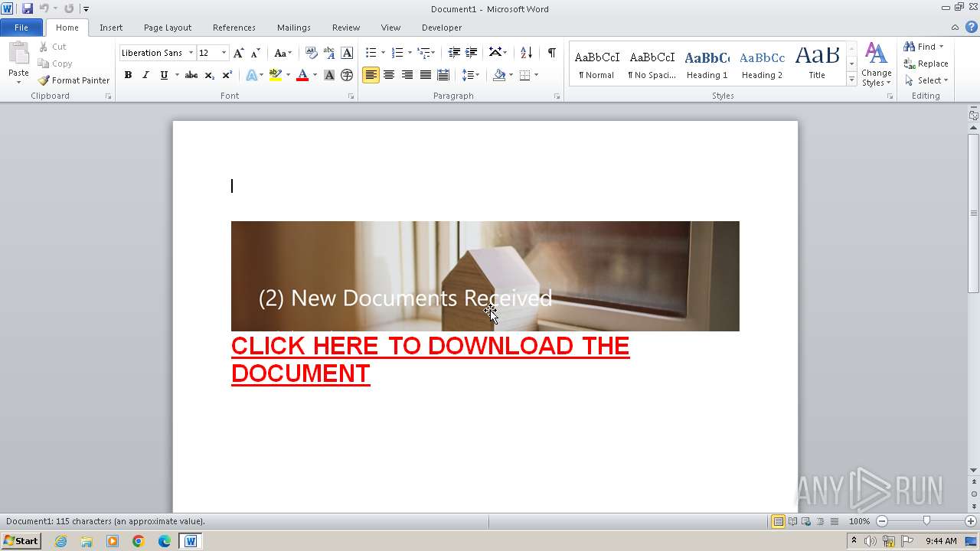
Task: Open the Borders dropdown arrow
Action: 536,75
